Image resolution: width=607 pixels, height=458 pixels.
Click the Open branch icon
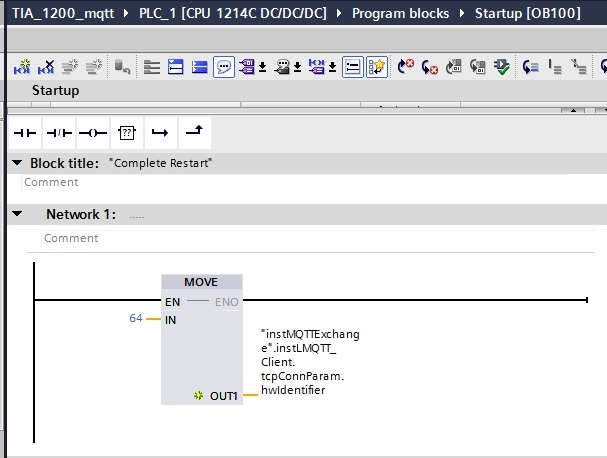(160, 133)
